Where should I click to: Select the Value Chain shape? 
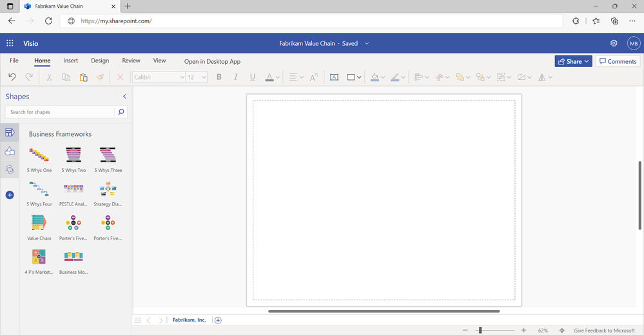click(39, 228)
